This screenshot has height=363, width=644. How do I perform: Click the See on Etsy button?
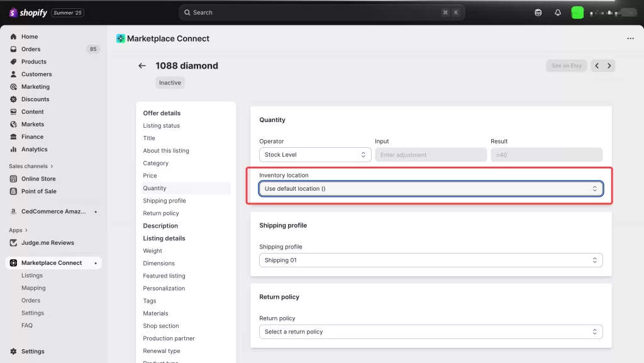567,65
